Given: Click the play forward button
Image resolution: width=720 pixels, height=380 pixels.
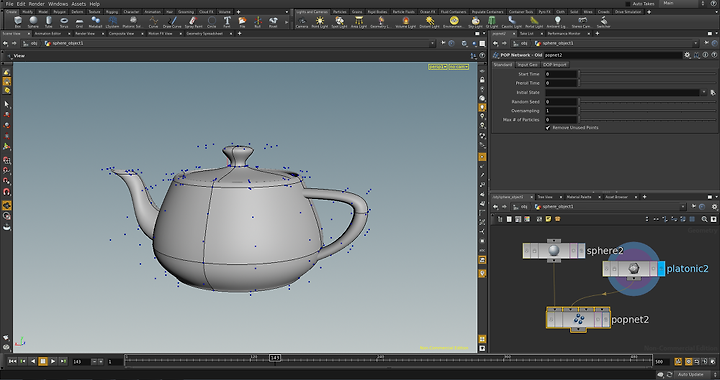Looking at the screenshot, I should point(53,362).
